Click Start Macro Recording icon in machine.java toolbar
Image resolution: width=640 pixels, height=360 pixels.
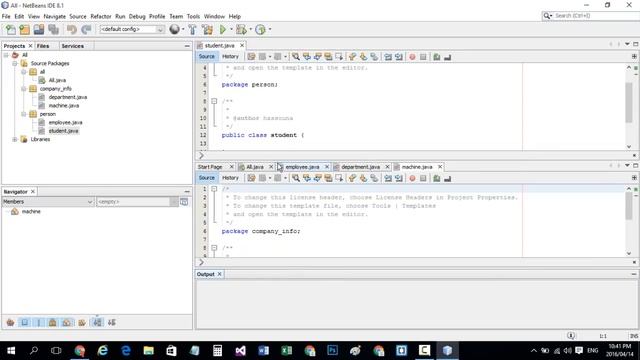[412, 178]
